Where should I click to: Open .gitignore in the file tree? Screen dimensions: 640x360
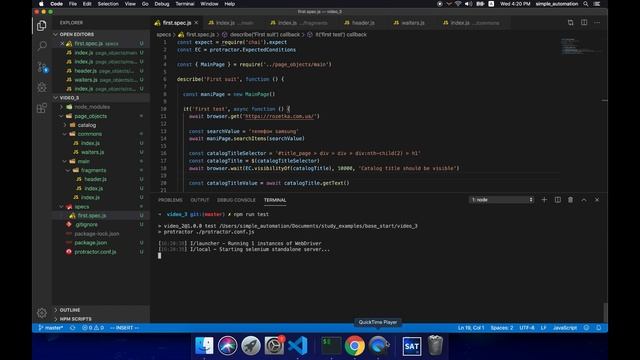coord(86,224)
